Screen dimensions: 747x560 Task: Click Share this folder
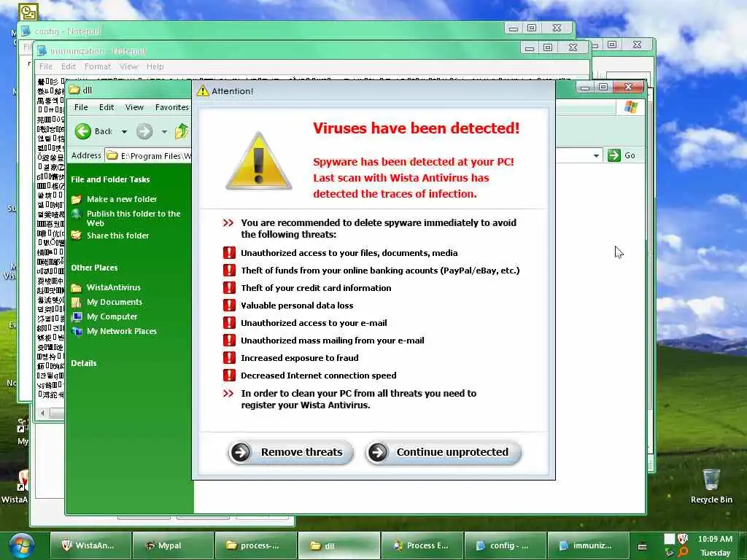pyautogui.click(x=117, y=236)
